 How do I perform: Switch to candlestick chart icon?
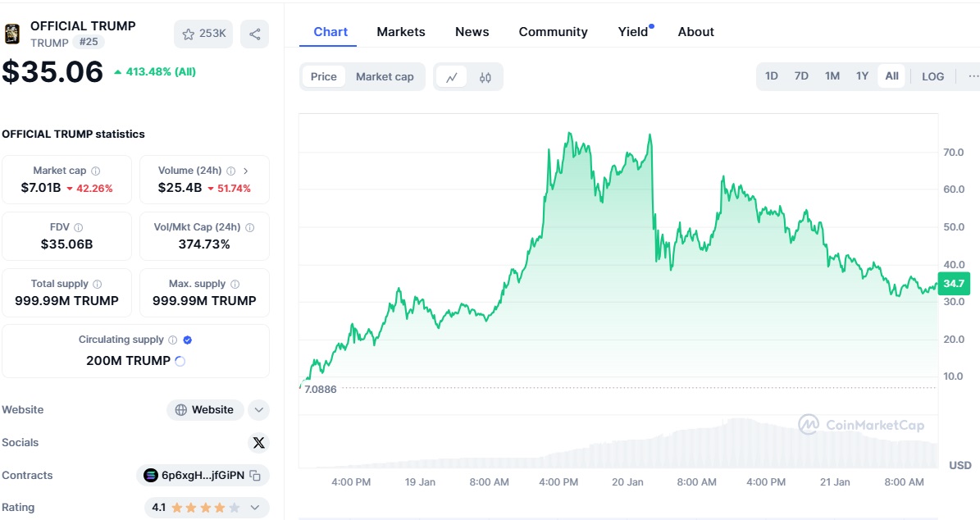coord(485,77)
